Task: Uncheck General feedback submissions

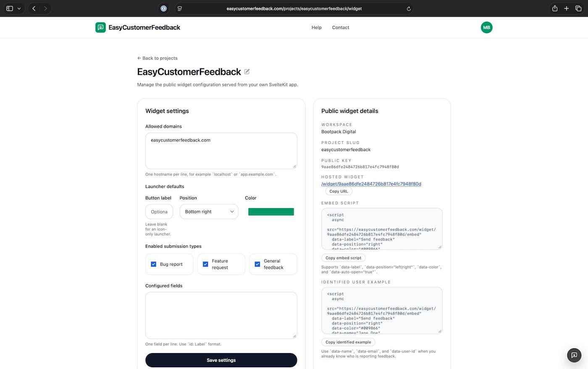Action: pos(257,264)
